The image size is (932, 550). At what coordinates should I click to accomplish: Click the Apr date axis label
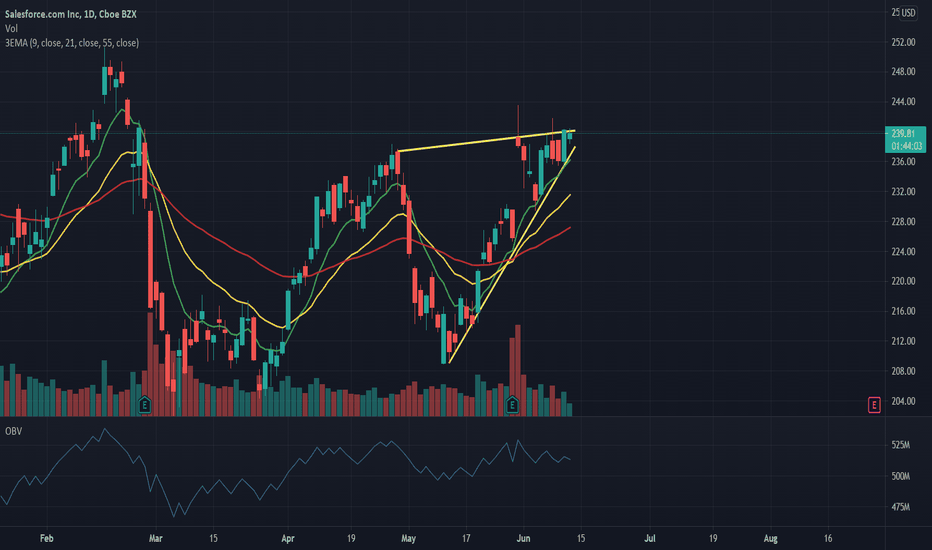pos(288,539)
